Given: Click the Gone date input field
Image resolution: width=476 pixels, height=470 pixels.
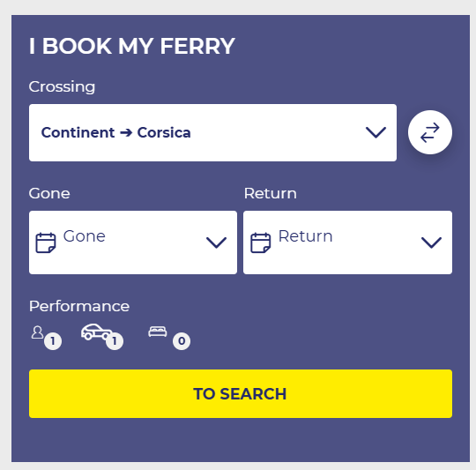Looking at the screenshot, I should click(x=133, y=242).
